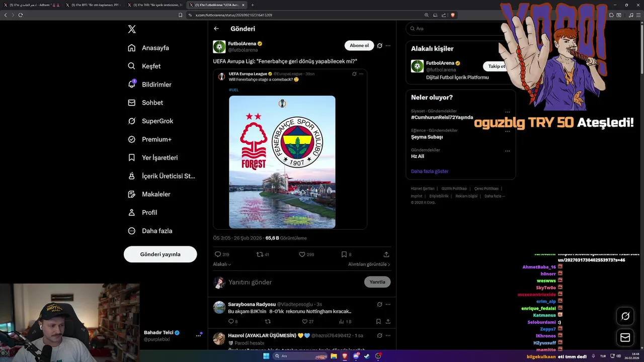This screenshot has height=362, width=644.
Task: Click Gönderi yayınla button
Action: tap(160, 254)
